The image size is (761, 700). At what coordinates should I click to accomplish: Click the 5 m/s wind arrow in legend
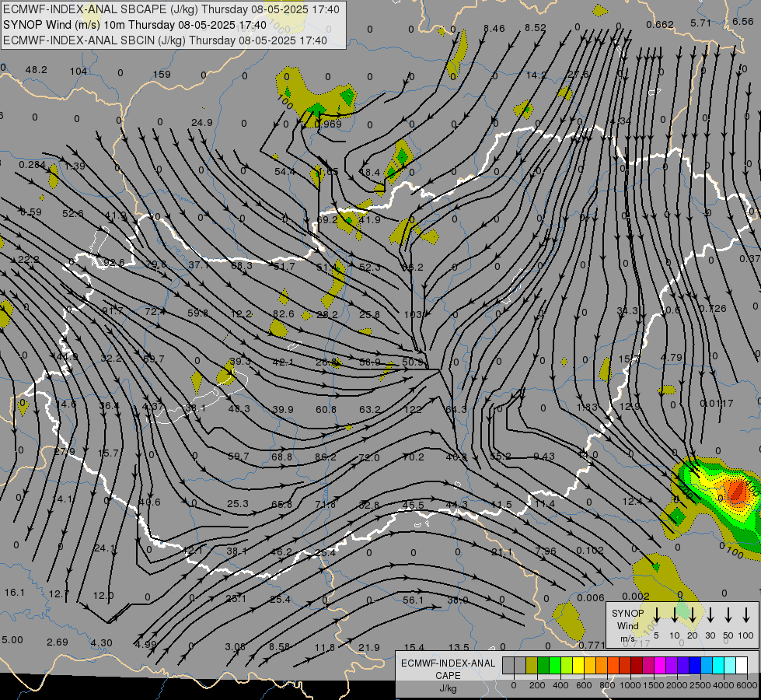point(656,614)
